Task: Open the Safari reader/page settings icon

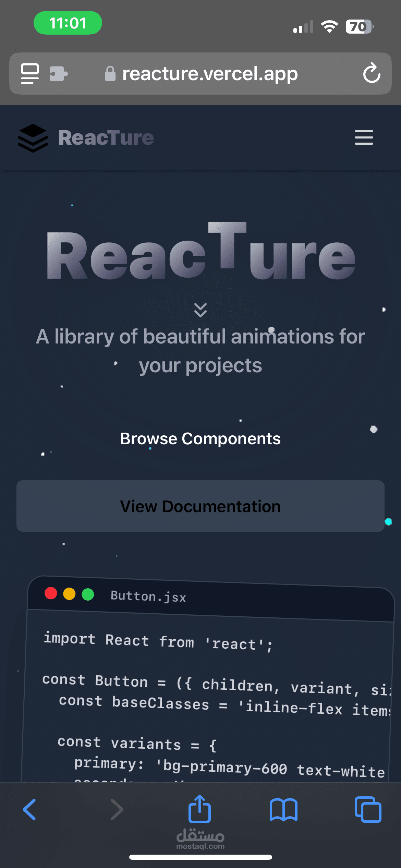Action: coord(30,73)
